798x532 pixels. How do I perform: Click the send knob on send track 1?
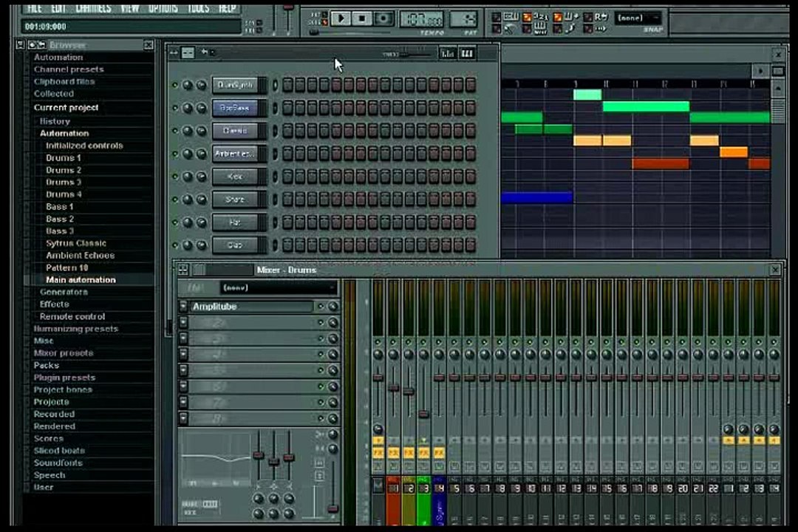click(x=729, y=429)
